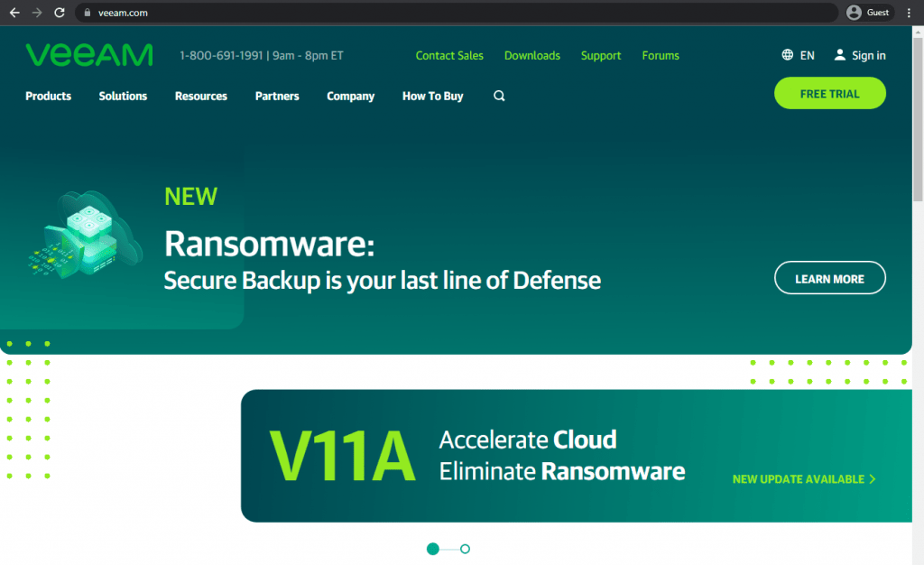924x565 pixels.
Task: Click the page vertical scrollbar thumb
Action: pyautogui.click(x=918, y=120)
